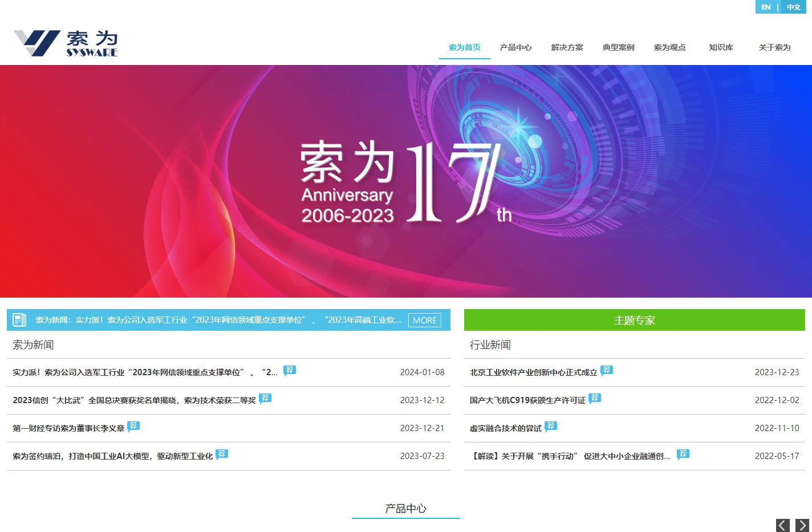
Task: Click the recommended badge beside 携手行动 news item
Action: coord(683,454)
